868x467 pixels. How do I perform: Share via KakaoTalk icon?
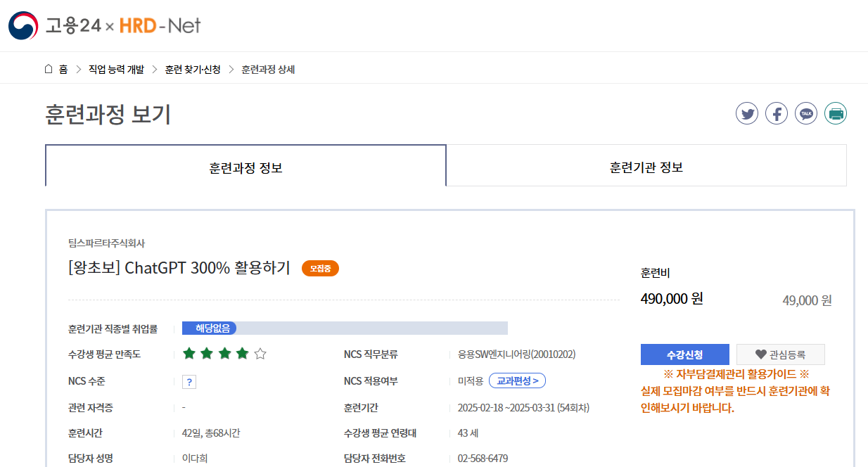[806, 113]
